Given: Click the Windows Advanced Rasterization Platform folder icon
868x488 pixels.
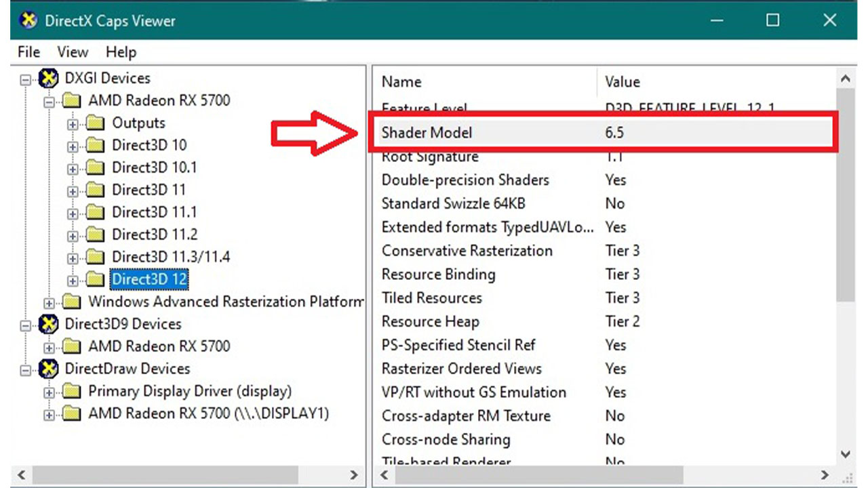Looking at the screenshot, I should (x=72, y=302).
